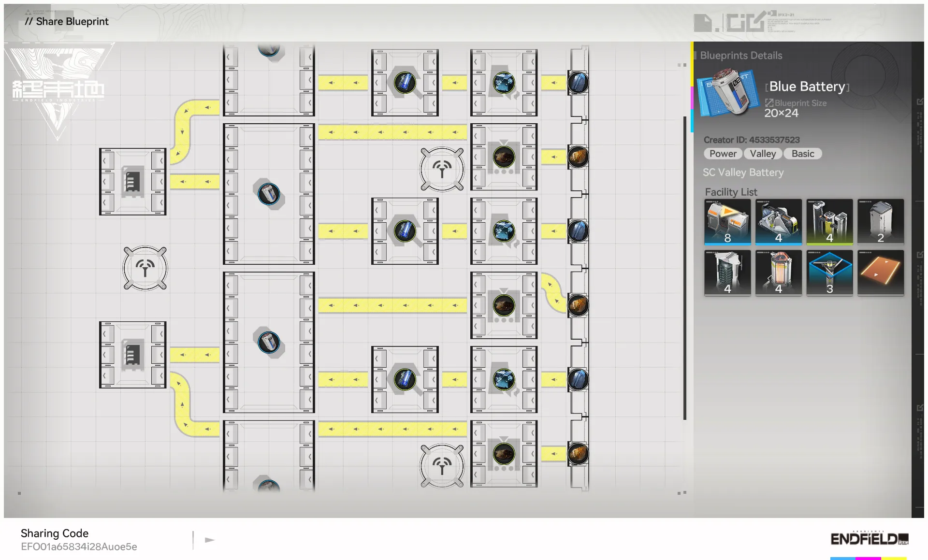Select the orange glowing tower facility tile
928x560 pixels.
pos(778,272)
